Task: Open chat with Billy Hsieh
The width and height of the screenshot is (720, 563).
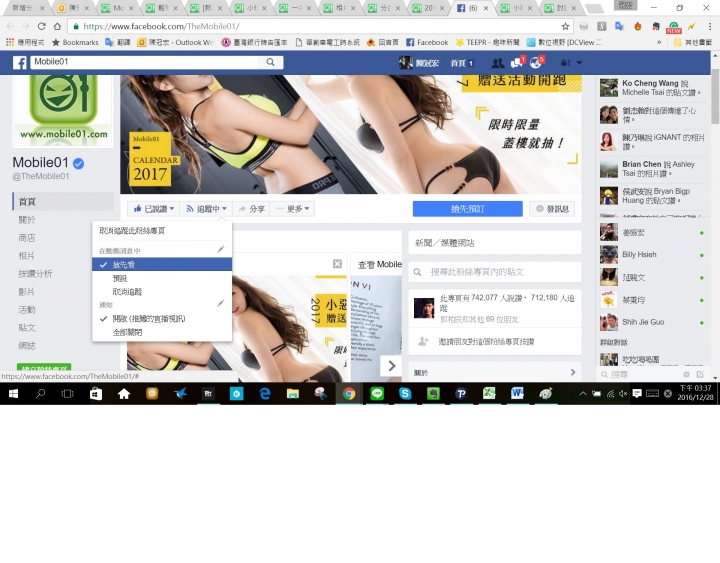Action: click(x=652, y=255)
